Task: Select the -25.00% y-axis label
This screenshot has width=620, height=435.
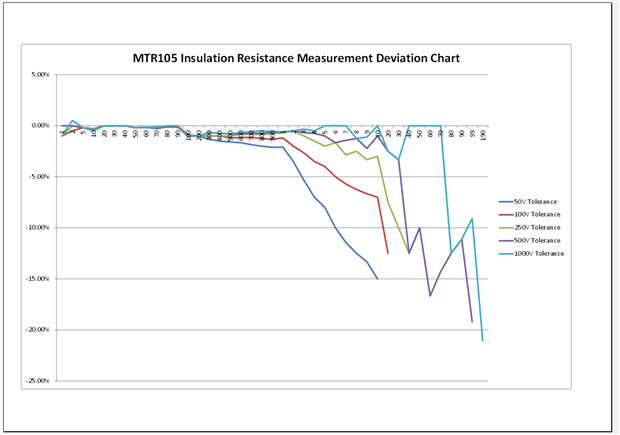Action: pos(39,381)
